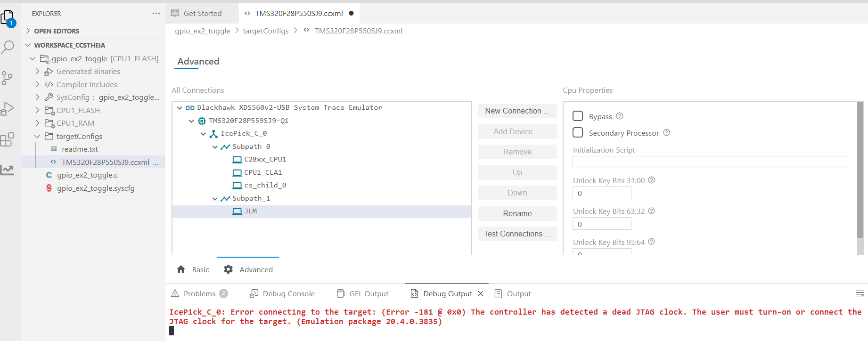This screenshot has width=868, height=341.
Task: Open the Problems panel tab
Action: click(199, 293)
